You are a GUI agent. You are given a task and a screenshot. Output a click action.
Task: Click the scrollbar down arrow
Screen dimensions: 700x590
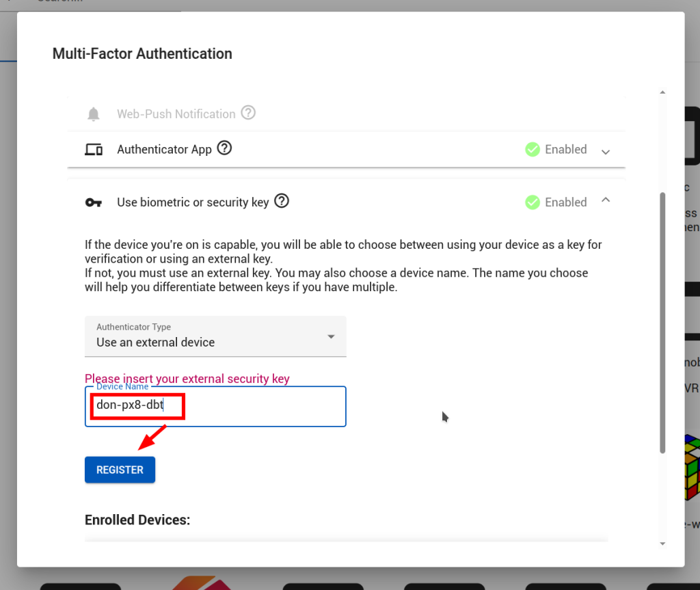point(662,544)
